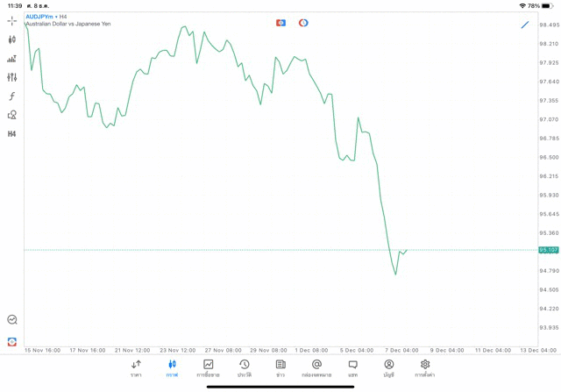Image resolution: width=561 pixels, height=392 pixels.
Task: Switch to the ราคา quotes tab
Action: pyautogui.click(x=136, y=368)
